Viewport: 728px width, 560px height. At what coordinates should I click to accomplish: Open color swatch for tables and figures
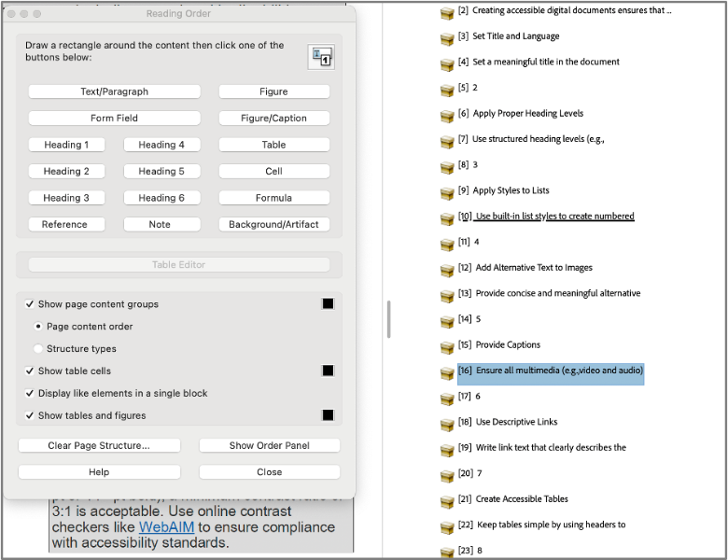pyautogui.click(x=328, y=414)
